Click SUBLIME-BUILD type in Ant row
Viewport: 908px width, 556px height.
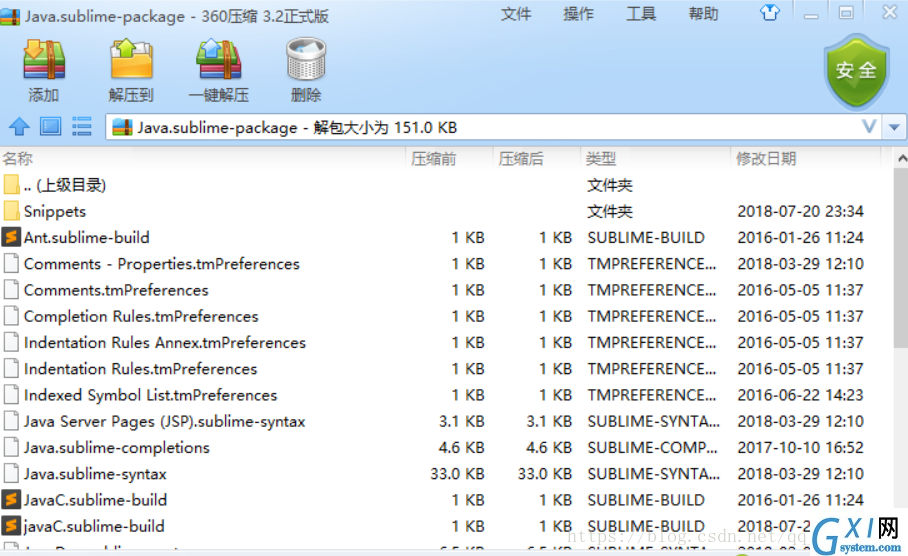tap(646, 237)
